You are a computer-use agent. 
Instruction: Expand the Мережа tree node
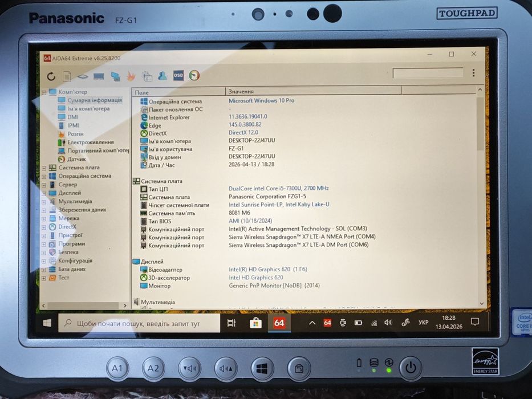tap(44, 219)
